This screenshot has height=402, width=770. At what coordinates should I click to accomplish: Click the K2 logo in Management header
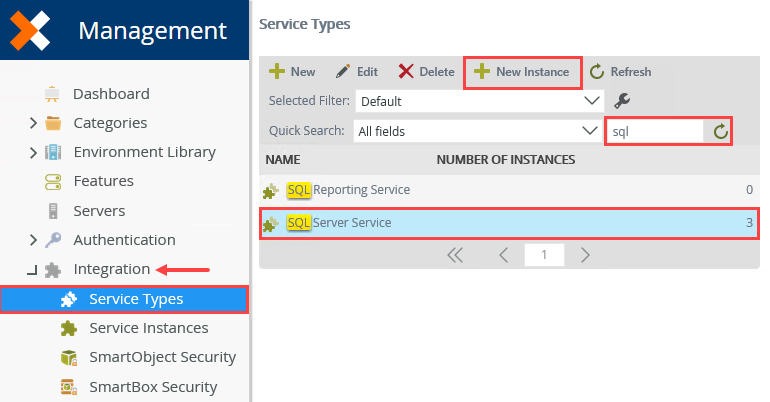pyautogui.click(x=30, y=31)
